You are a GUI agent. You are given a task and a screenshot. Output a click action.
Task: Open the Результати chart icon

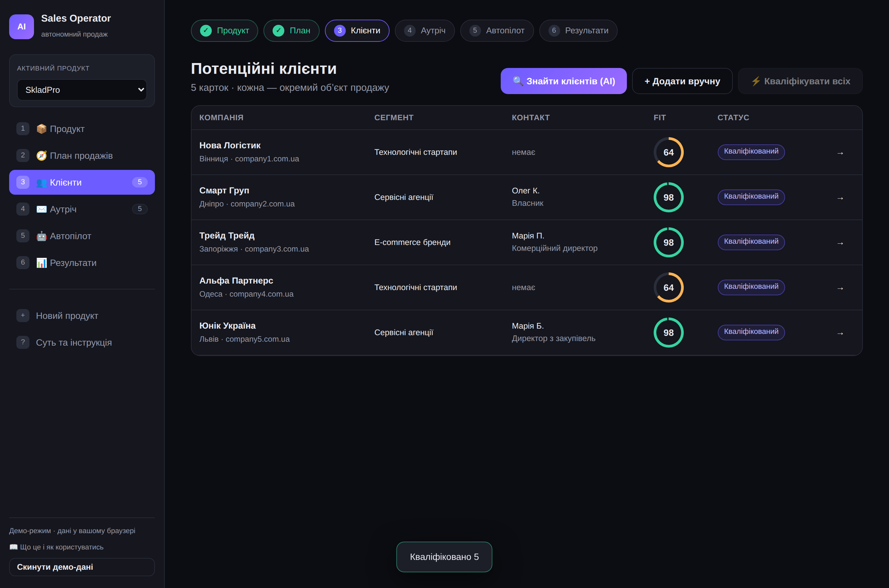[41, 263]
